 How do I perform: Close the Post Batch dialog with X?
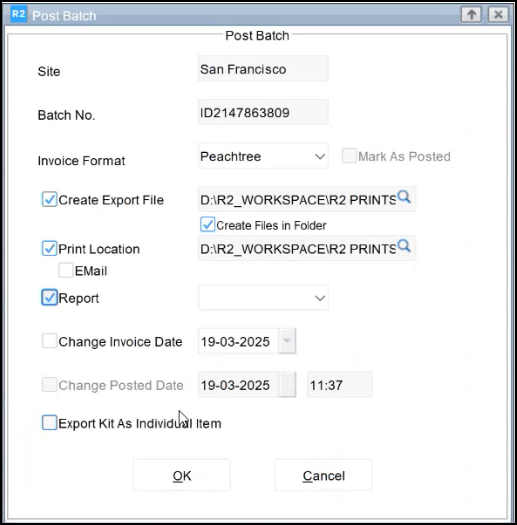(498, 15)
